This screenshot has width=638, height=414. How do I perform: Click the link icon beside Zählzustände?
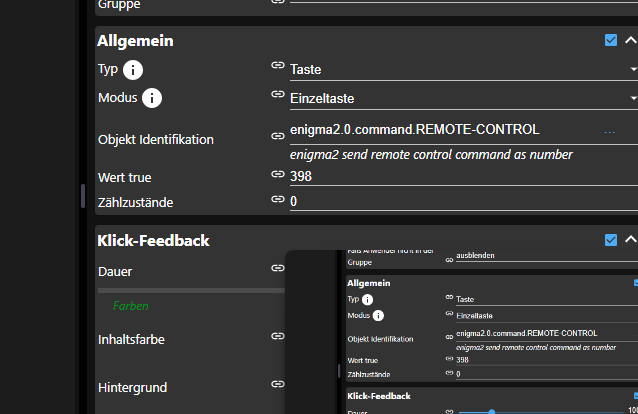pos(277,199)
